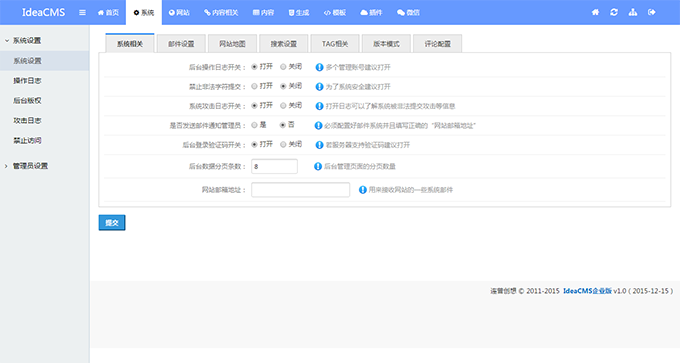The width and height of the screenshot is (680, 363).
Task: Click the logout icon
Action: click(x=651, y=12)
